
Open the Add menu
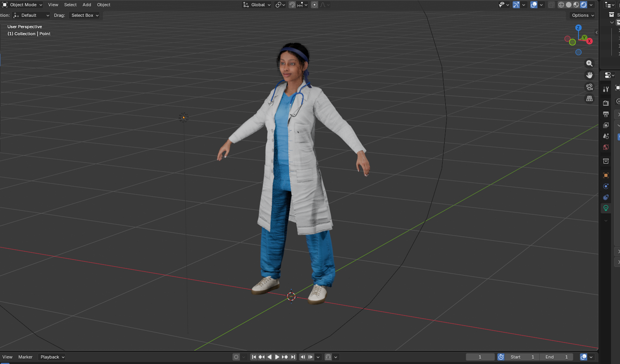(87, 5)
